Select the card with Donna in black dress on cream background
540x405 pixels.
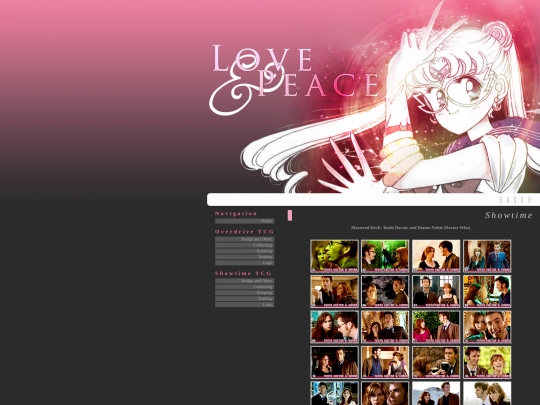coord(436,256)
